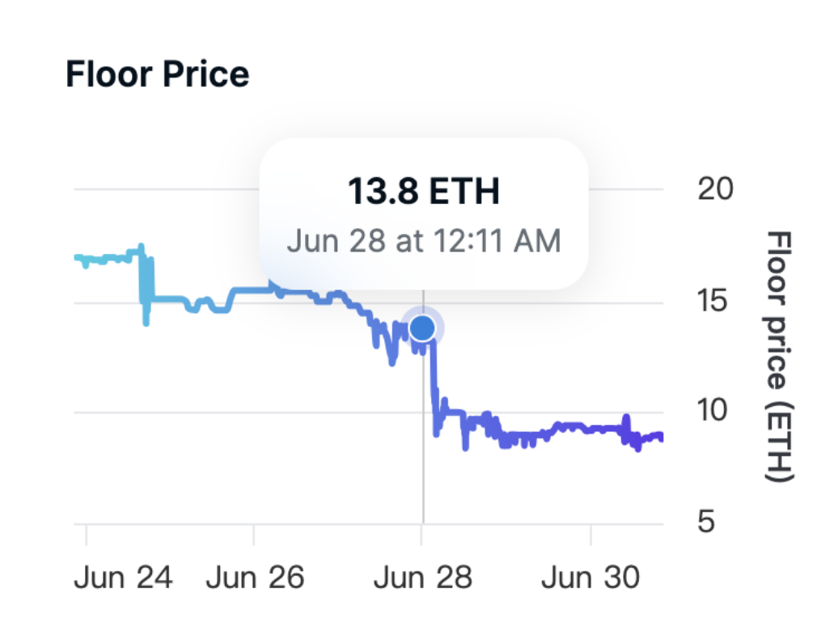This screenshot has height=644, width=838.
Task: Click the tick mark above the Jun 26 label
Action: tap(254, 534)
